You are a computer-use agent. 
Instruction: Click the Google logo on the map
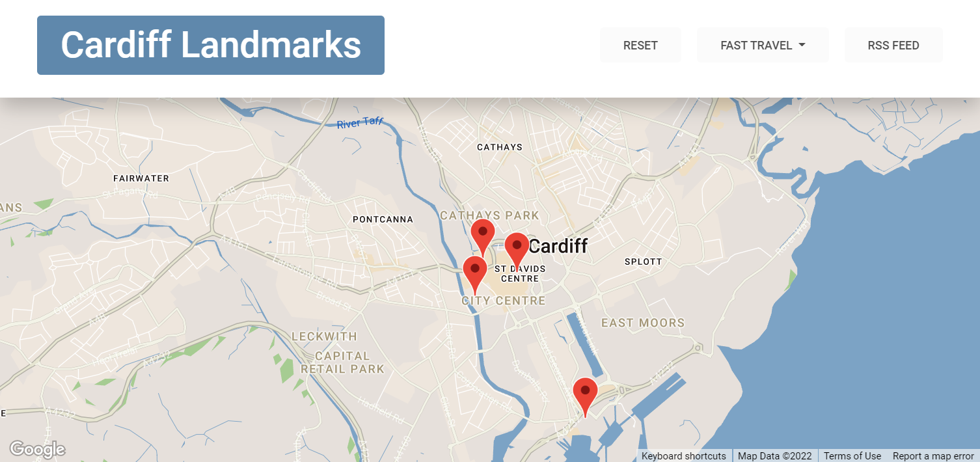point(37,449)
